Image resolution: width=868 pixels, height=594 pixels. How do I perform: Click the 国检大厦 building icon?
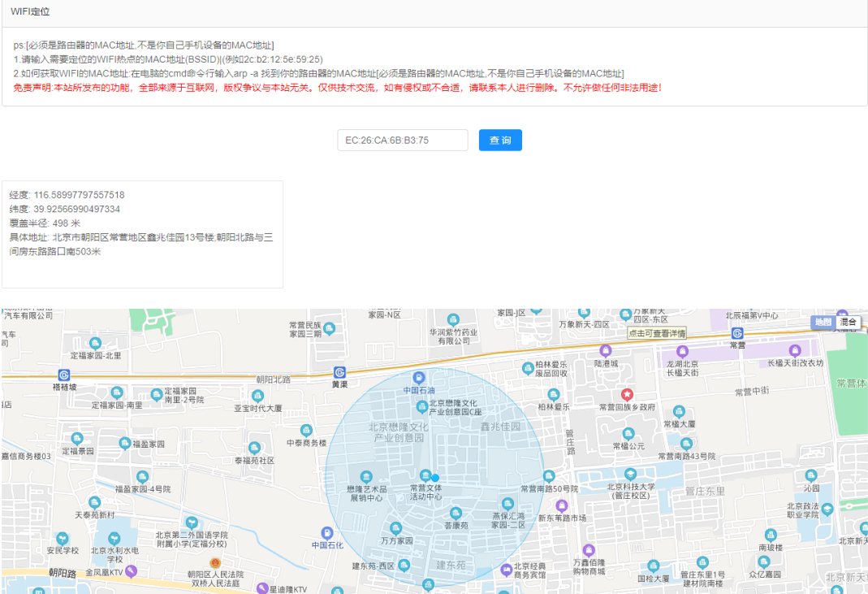pyautogui.click(x=653, y=566)
